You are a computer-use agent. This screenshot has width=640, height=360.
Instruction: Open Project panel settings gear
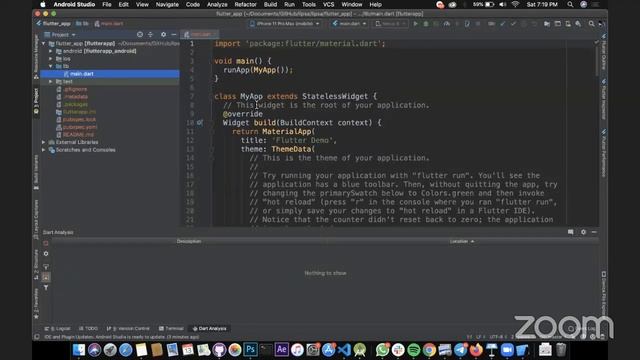click(x=163, y=35)
